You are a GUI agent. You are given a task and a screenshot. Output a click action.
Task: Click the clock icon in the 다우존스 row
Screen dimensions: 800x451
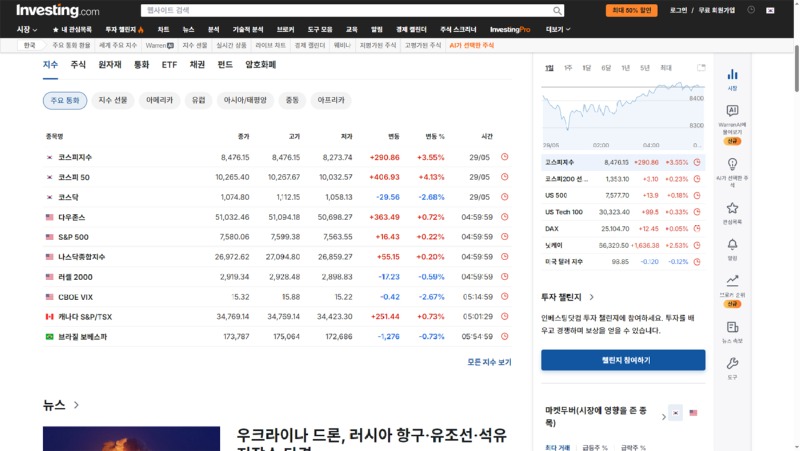(x=505, y=217)
